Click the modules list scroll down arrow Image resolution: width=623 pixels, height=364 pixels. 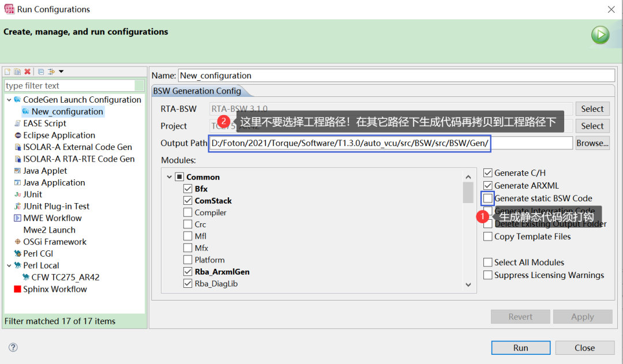coord(468,284)
